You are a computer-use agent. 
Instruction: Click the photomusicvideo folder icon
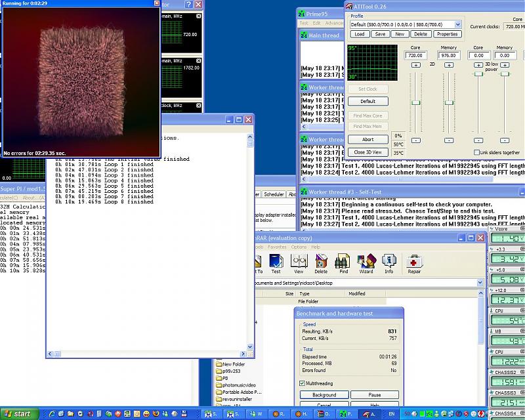point(219,385)
